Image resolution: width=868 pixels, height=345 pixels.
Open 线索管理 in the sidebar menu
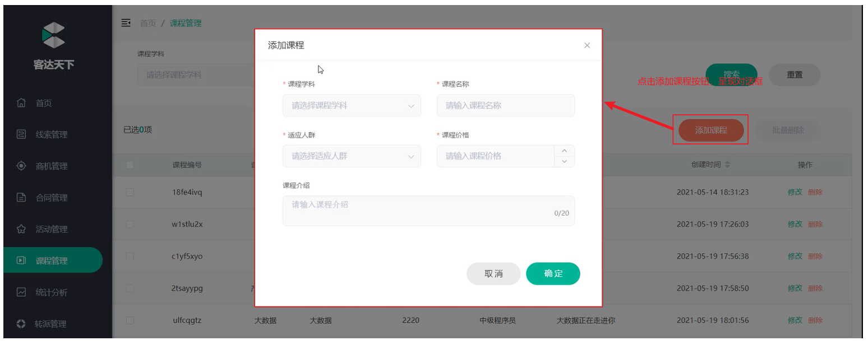click(52, 134)
